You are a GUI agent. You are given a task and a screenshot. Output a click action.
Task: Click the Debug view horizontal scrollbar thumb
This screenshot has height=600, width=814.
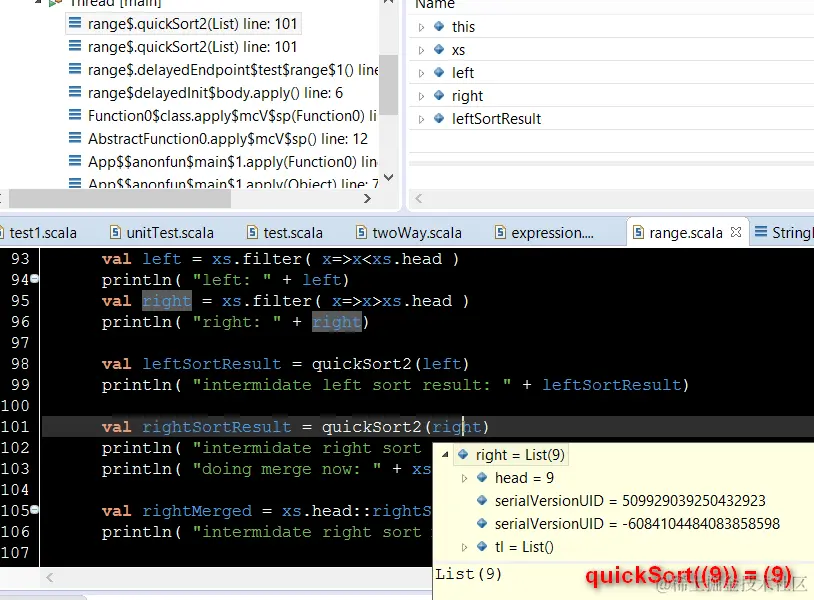click(120, 198)
